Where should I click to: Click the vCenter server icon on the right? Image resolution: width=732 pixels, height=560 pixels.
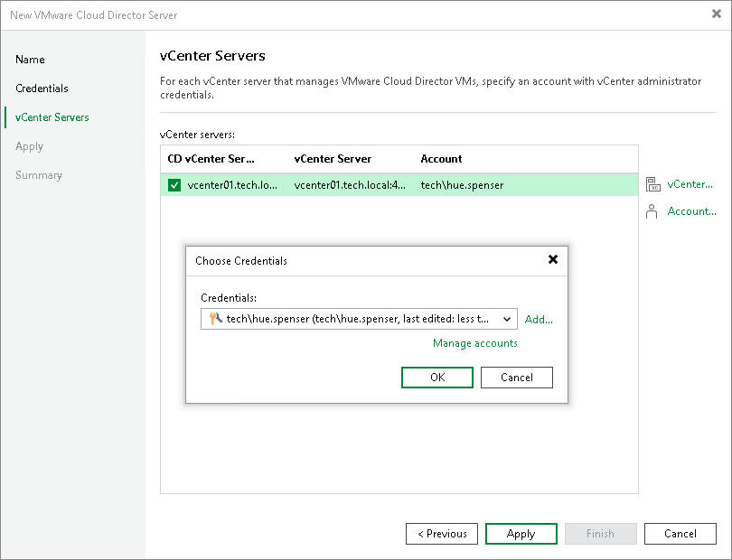653,184
